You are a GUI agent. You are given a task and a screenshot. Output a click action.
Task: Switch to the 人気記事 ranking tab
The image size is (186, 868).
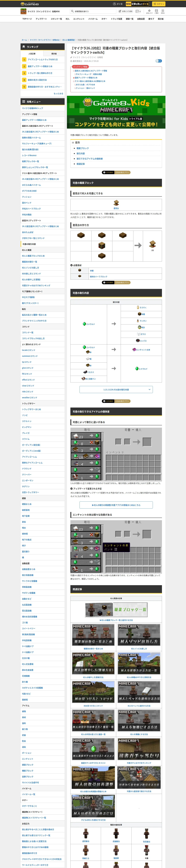pyautogui.click(x=32, y=54)
